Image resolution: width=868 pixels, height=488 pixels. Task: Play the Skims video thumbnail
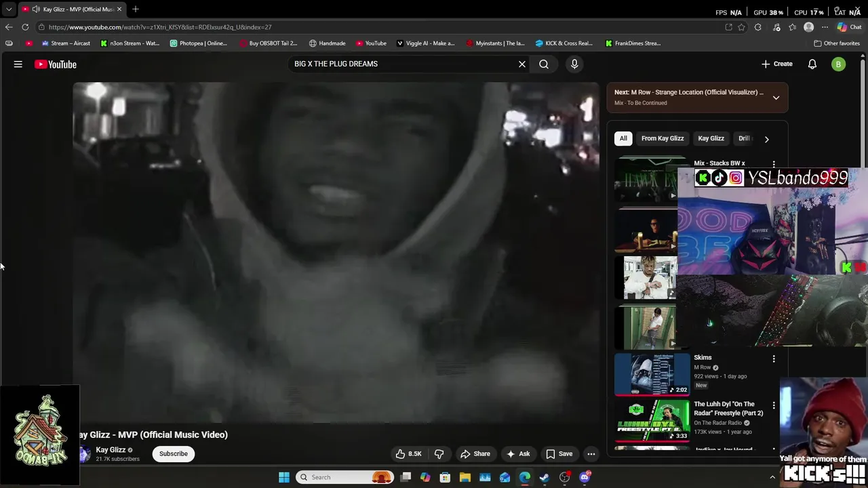coord(652,374)
